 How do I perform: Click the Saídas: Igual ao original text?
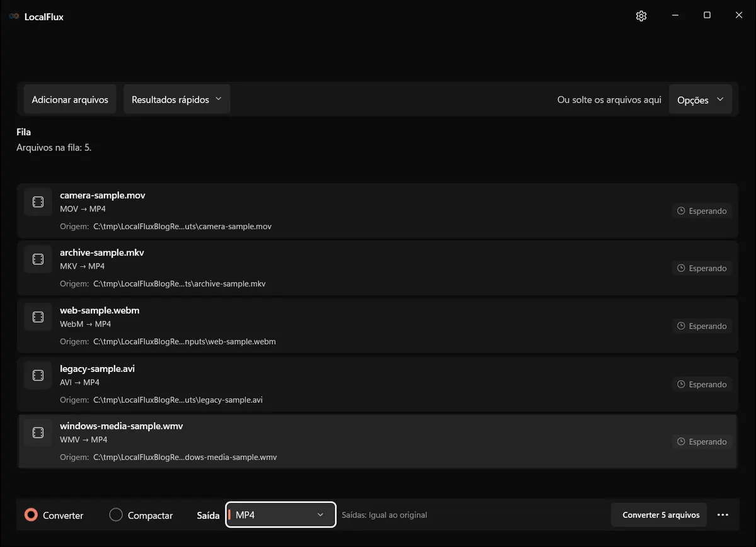click(384, 515)
